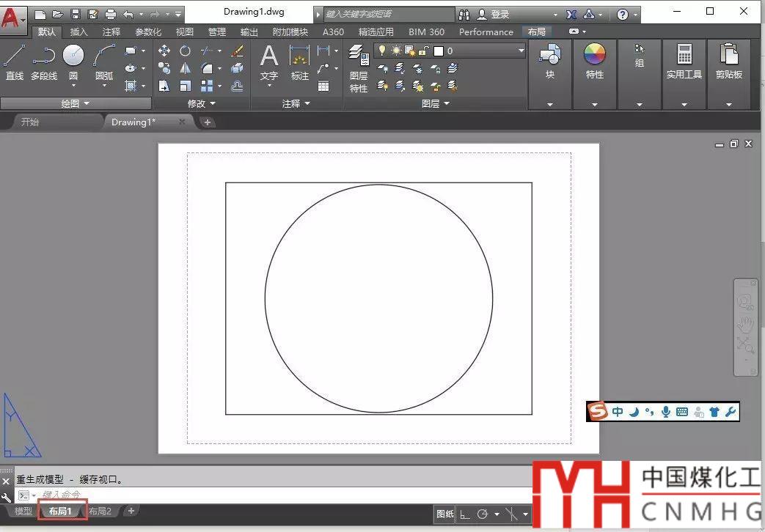Open the Text (文字) annotation tool
Viewport: 765px width, 532px height.
(x=269, y=62)
